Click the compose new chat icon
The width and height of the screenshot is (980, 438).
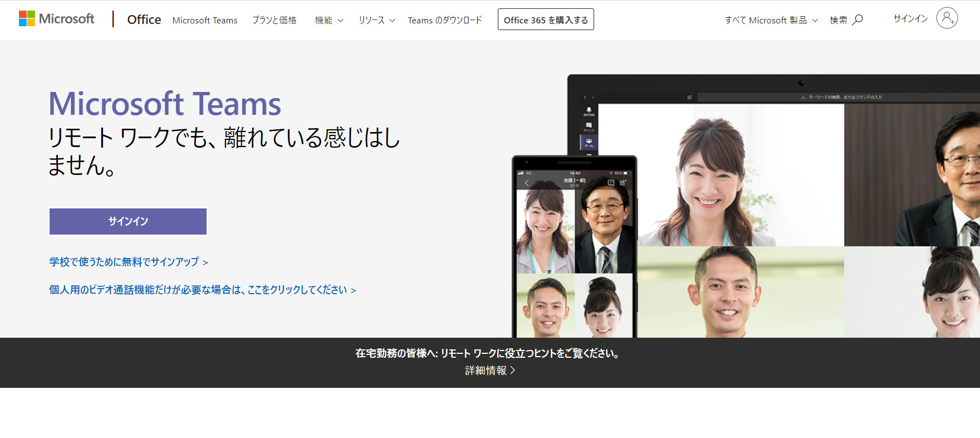[x=689, y=97]
